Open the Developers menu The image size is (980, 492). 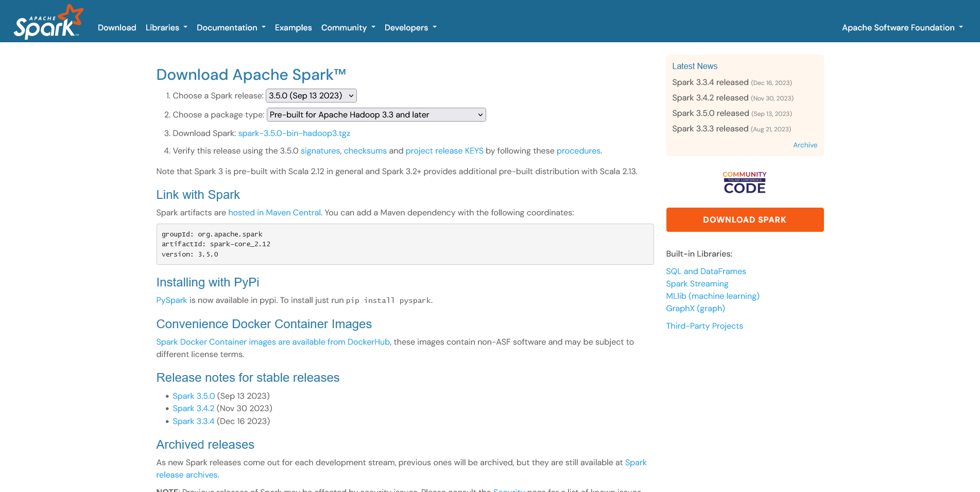click(410, 28)
